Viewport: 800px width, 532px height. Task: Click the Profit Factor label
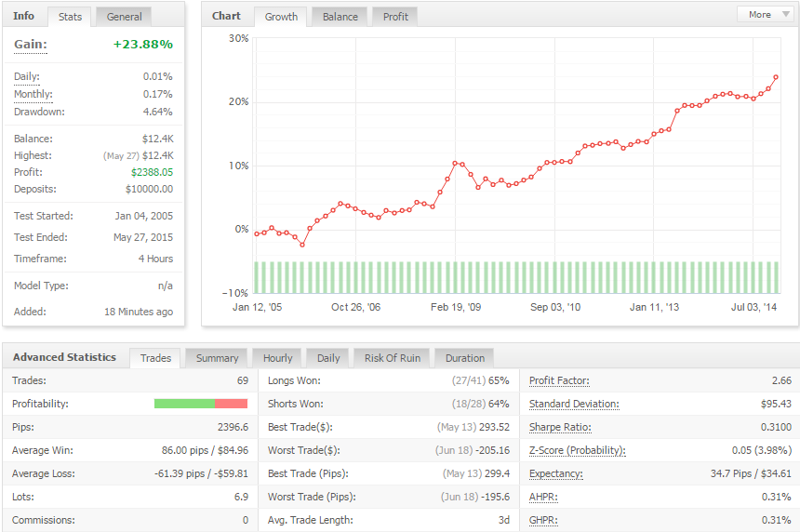point(559,380)
